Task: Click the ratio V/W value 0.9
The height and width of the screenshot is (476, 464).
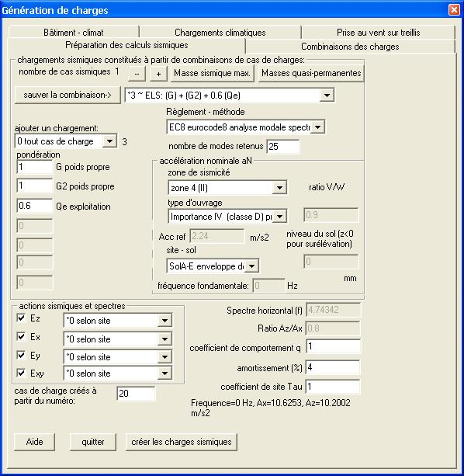Action: [x=331, y=215]
